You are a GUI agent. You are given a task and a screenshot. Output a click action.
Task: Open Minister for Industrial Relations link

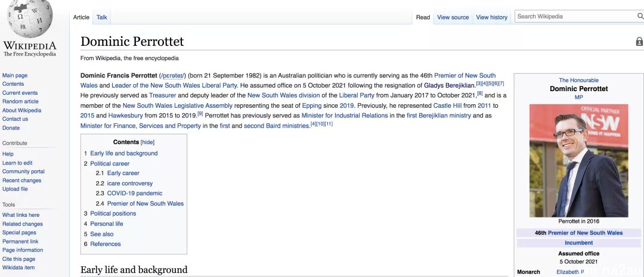point(345,116)
